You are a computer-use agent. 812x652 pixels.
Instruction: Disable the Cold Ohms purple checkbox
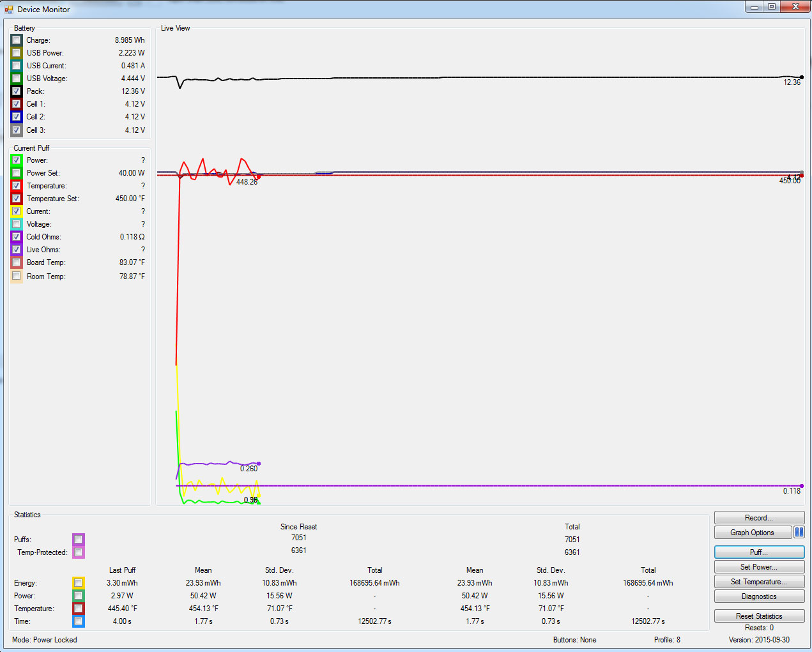[17, 237]
